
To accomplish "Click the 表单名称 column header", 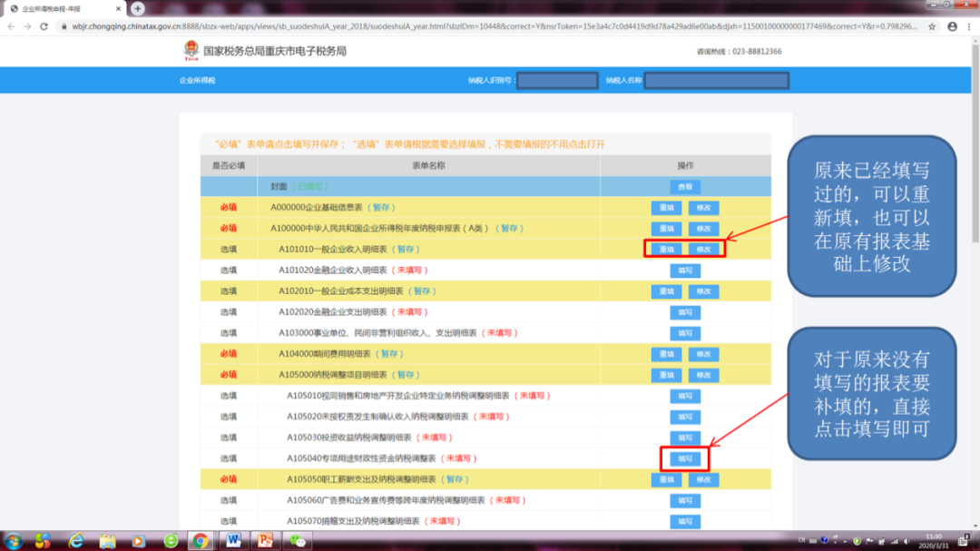I will [428, 166].
